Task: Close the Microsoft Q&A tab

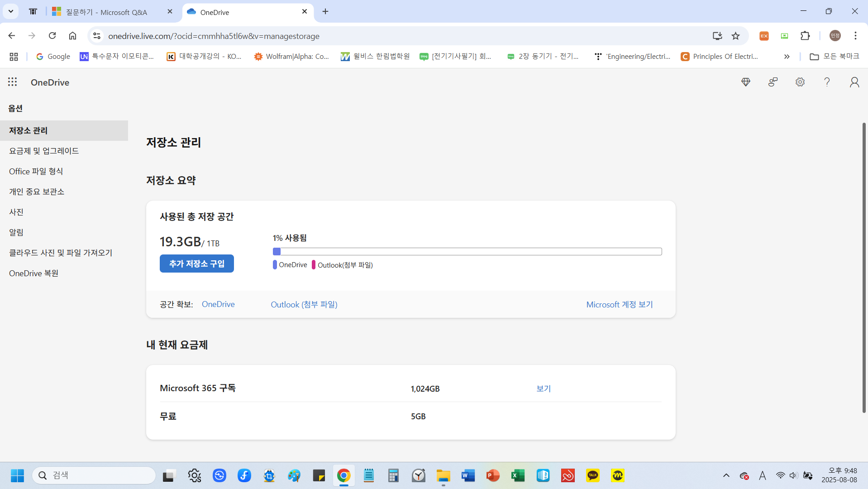Action: pos(170,12)
